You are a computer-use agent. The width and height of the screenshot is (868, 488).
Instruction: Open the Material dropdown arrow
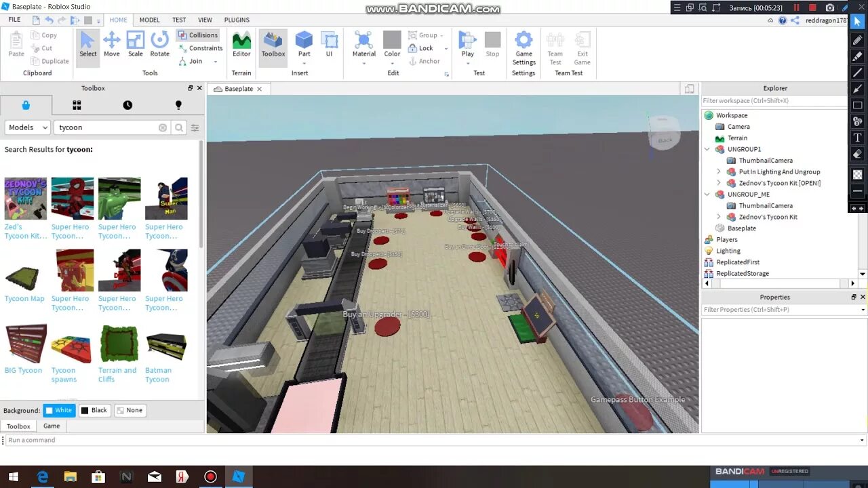pyautogui.click(x=364, y=63)
